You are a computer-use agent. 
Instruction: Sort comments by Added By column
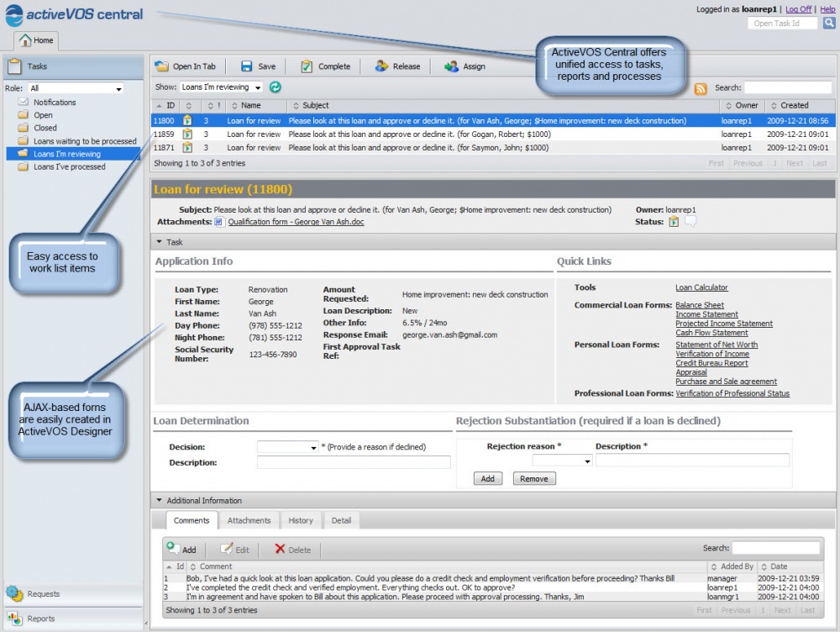[x=732, y=566]
